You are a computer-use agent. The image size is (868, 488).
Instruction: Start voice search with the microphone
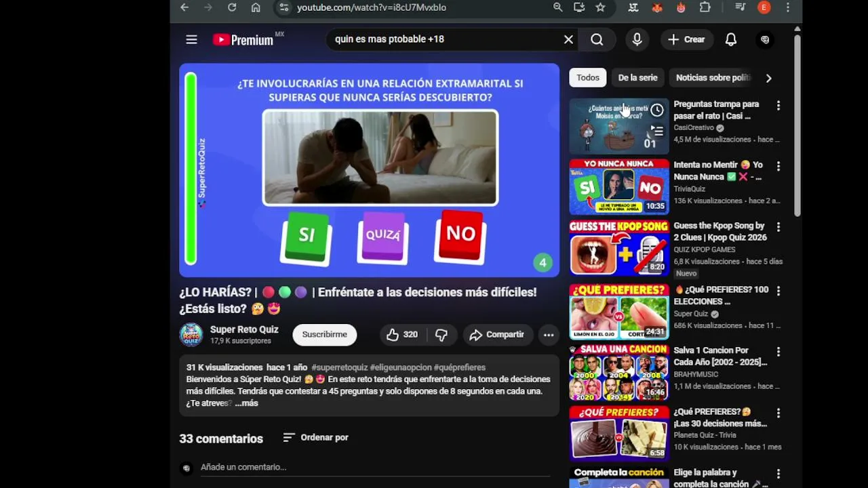click(x=637, y=39)
